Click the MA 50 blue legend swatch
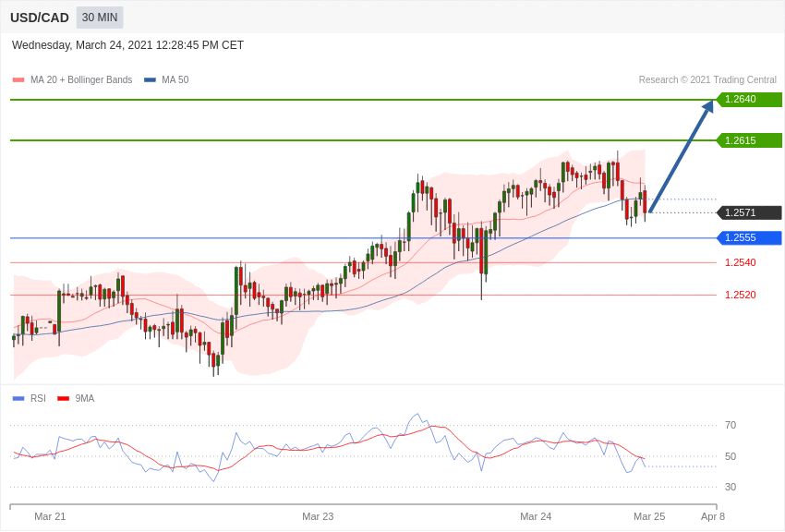 tap(150, 80)
